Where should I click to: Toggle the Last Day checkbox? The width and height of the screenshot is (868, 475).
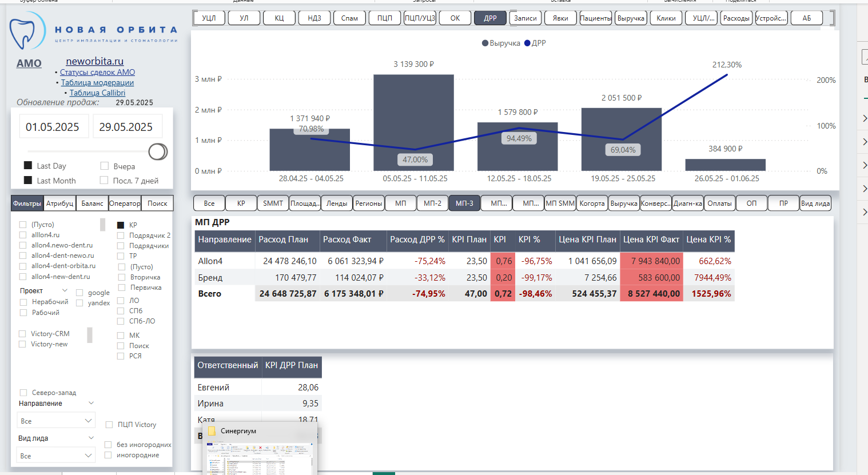[x=28, y=166]
